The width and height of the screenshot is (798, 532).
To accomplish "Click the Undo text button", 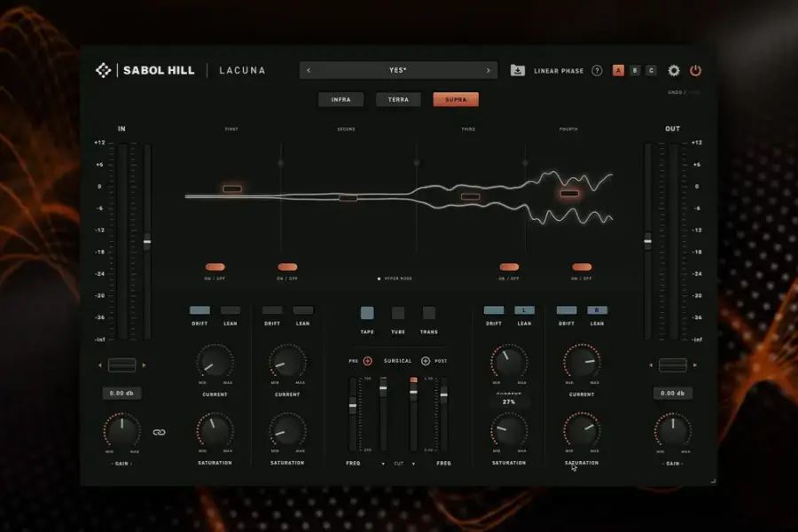I will tap(675, 92).
